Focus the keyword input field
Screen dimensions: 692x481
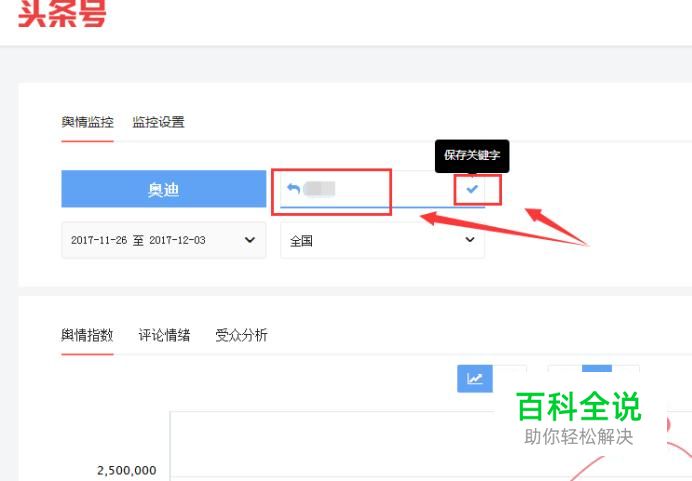[382, 189]
